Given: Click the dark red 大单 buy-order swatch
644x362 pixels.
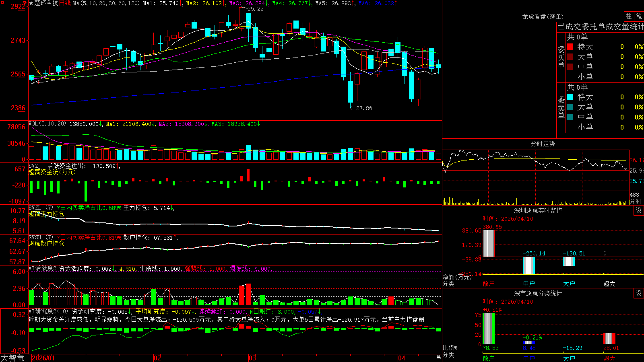Looking at the screenshot, I should pos(570,57).
